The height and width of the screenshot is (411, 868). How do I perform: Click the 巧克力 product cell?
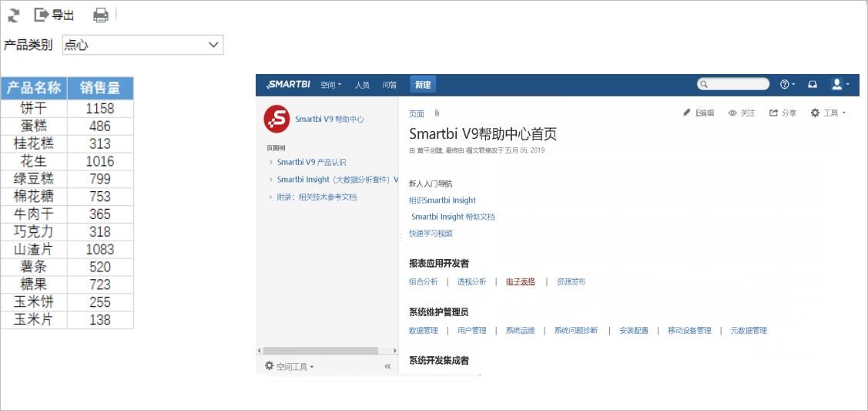pos(34,231)
